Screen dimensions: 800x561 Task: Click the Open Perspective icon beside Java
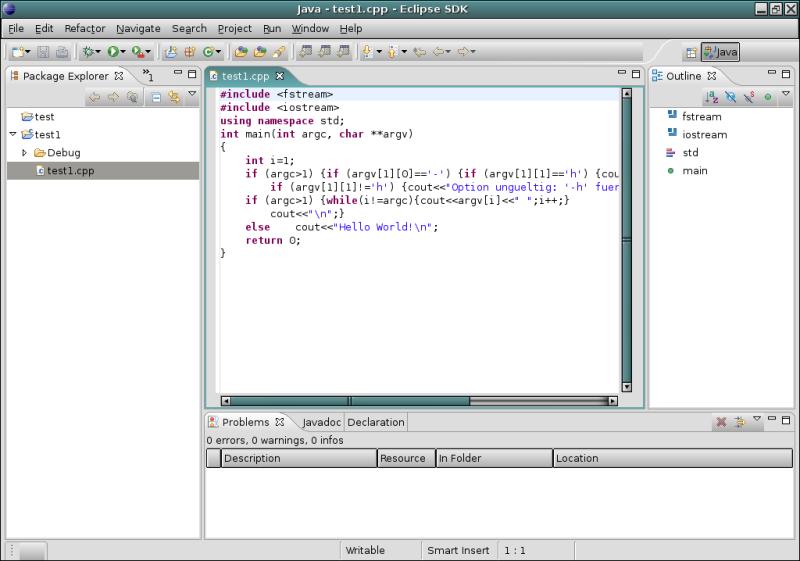pyautogui.click(x=691, y=52)
